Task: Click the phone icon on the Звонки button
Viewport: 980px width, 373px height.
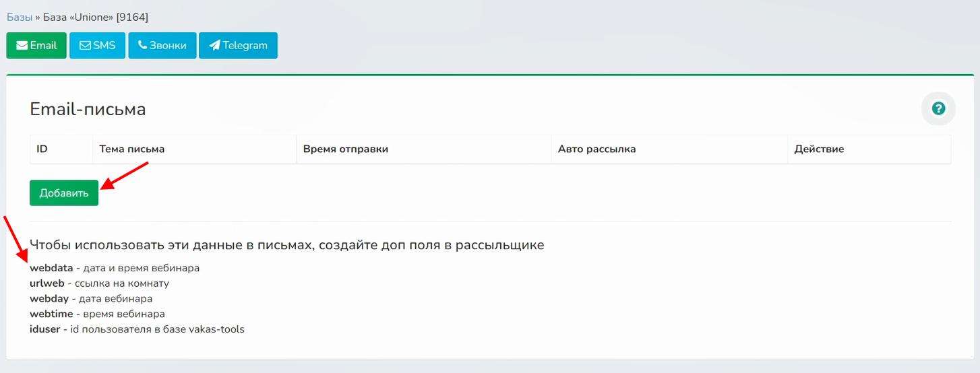Action: [x=142, y=46]
